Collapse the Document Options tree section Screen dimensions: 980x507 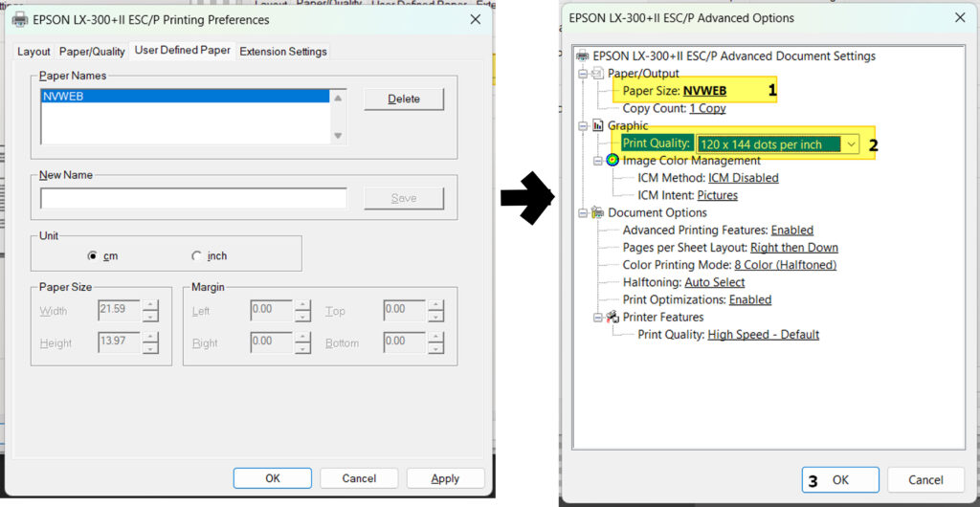click(x=581, y=212)
